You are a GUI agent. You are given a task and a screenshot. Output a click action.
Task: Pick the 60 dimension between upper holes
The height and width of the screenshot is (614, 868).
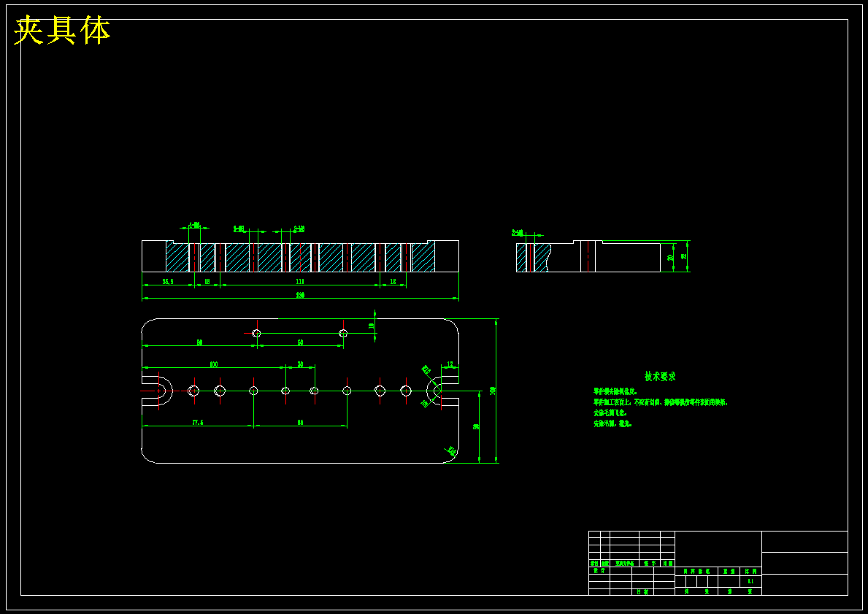point(300,342)
